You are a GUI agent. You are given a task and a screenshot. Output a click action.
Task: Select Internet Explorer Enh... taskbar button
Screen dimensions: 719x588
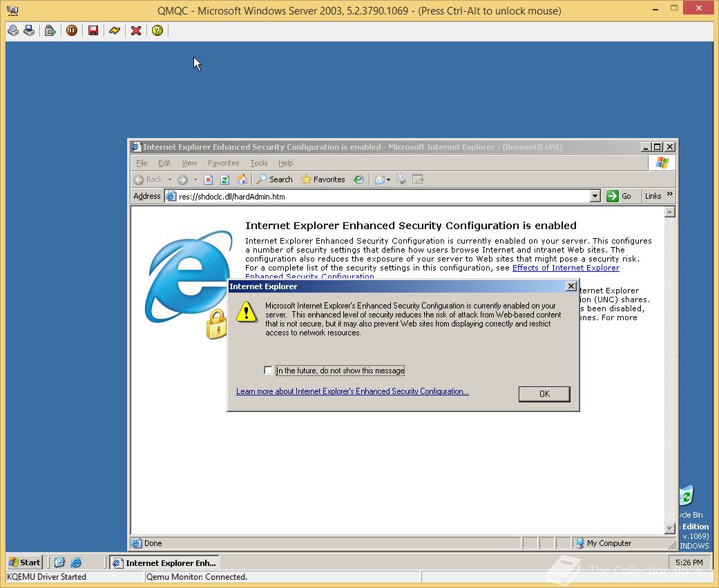tap(164, 562)
